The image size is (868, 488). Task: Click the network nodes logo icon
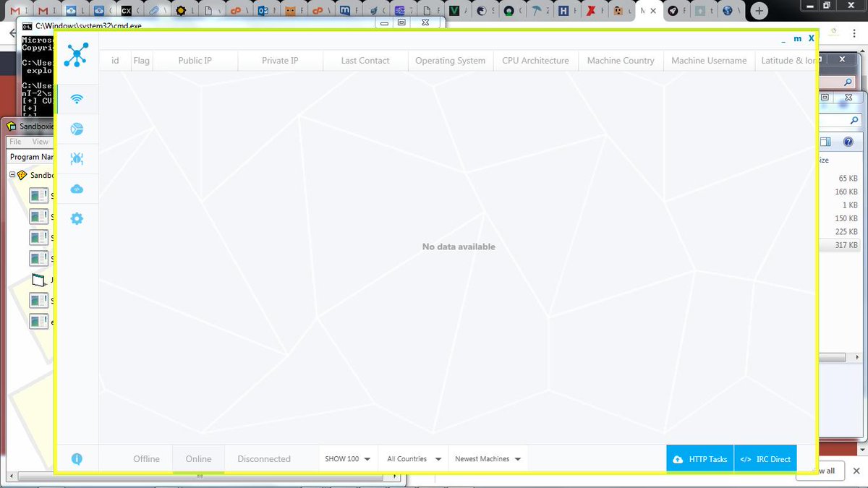tap(76, 55)
